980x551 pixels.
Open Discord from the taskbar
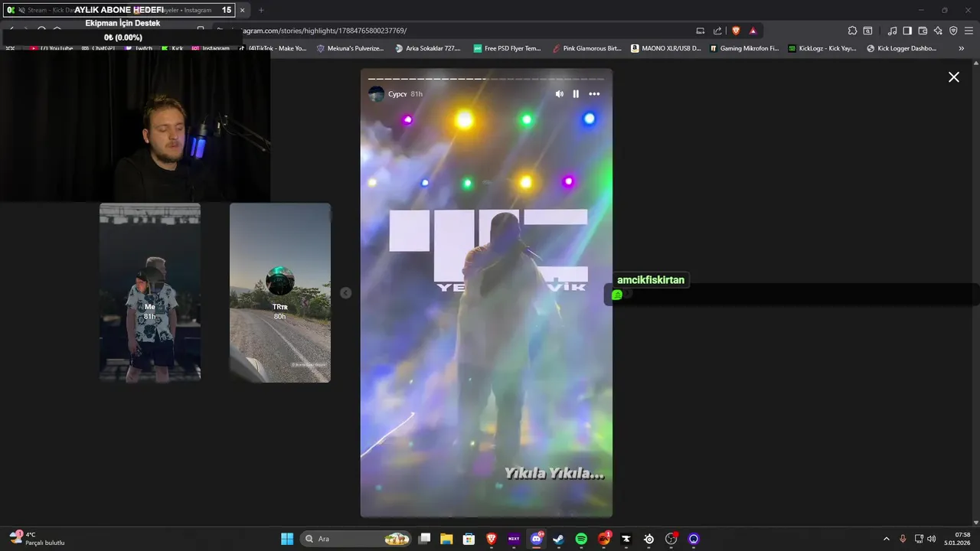pyautogui.click(x=537, y=539)
